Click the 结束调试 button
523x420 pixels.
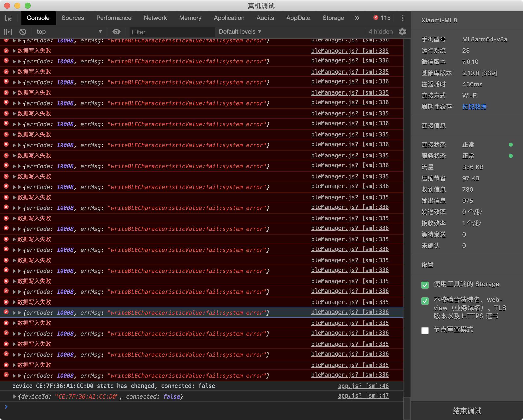[x=467, y=411]
